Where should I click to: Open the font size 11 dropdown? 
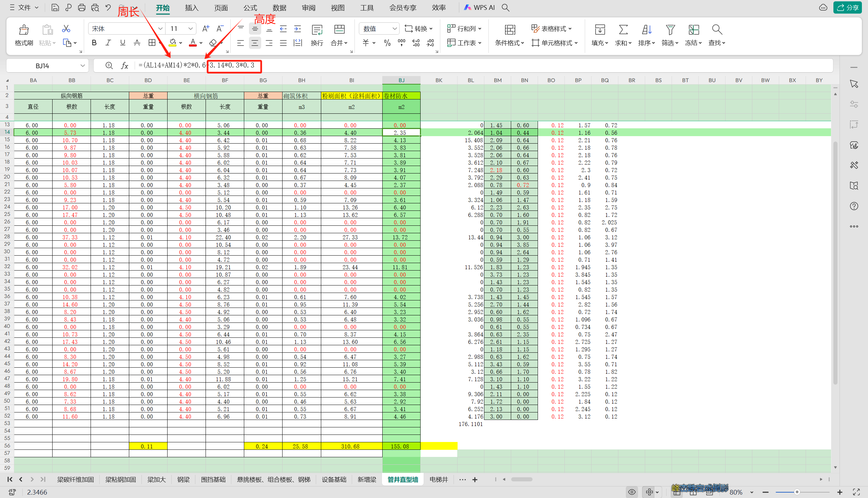click(x=190, y=29)
